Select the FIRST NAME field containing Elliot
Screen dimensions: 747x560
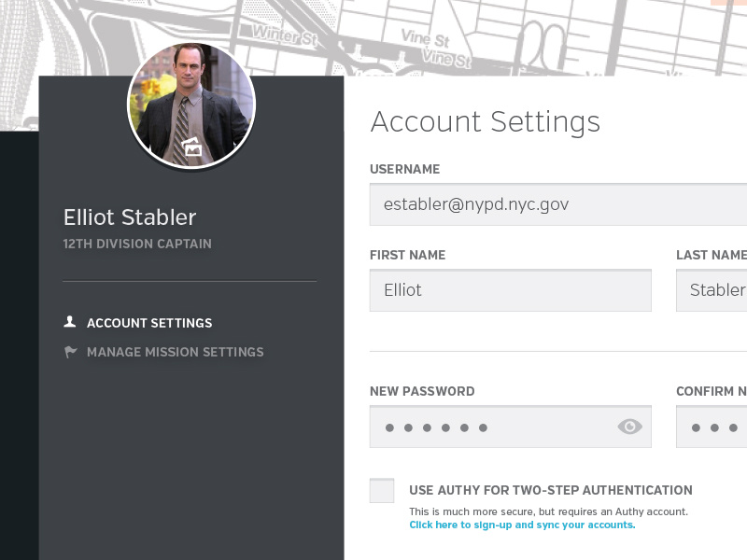(x=510, y=290)
